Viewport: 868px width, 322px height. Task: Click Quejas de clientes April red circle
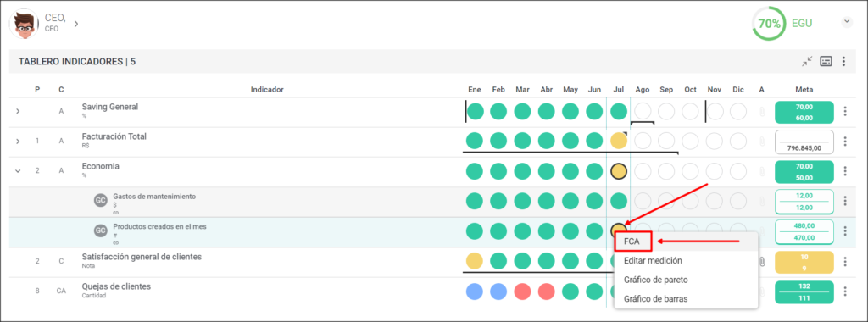547,291
